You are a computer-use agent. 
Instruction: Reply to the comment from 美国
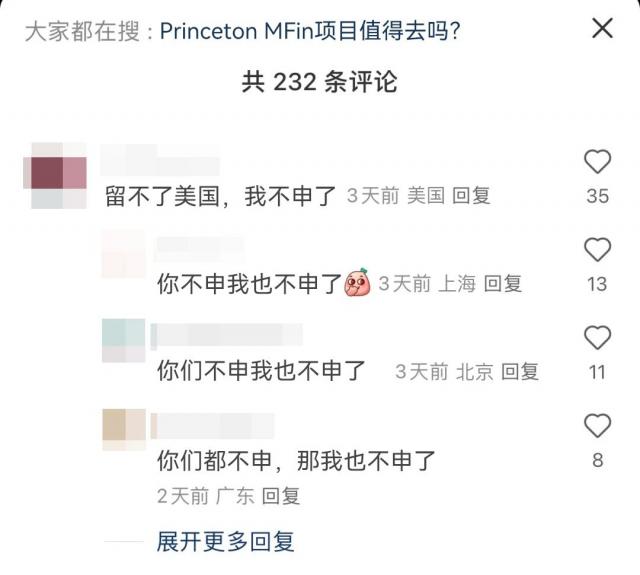(472, 196)
